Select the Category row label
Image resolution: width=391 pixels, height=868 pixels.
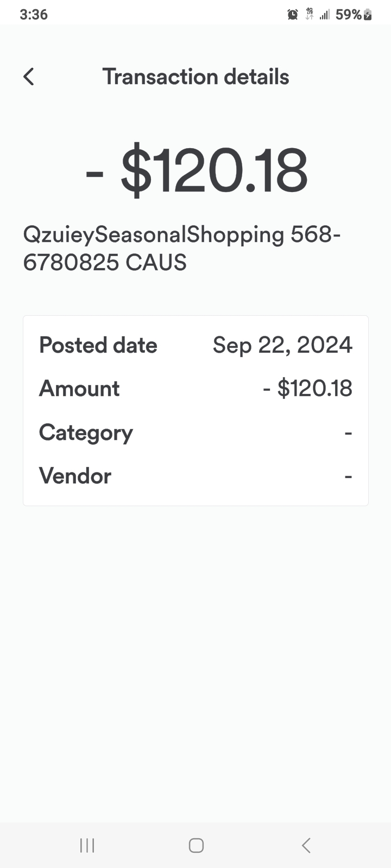(86, 433)
